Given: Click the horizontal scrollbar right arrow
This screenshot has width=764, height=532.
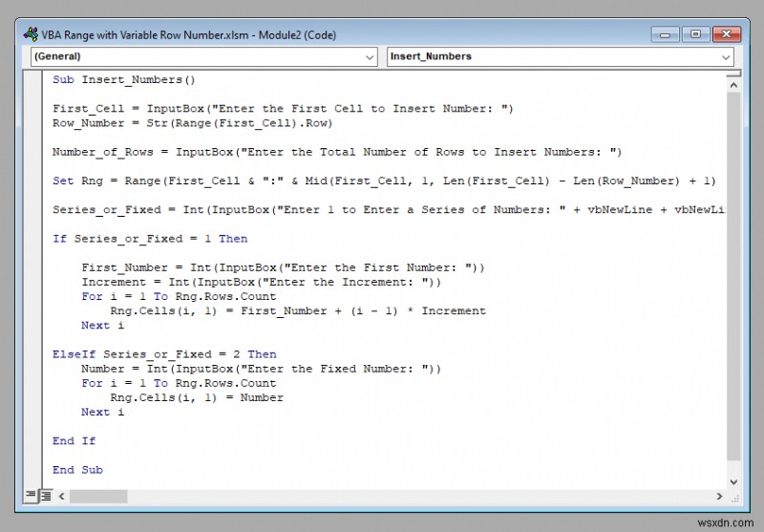Looking at the screenshot, I should pos(719,497).
